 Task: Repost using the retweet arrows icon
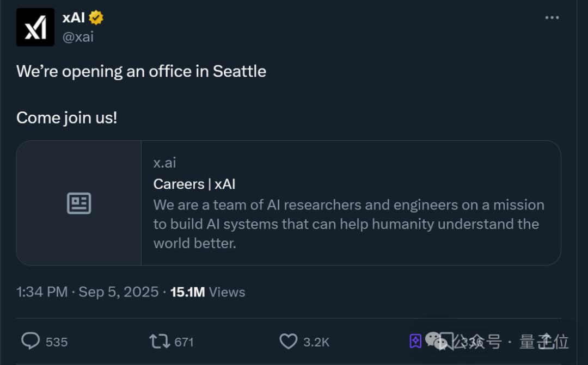(x=160, y=342)
